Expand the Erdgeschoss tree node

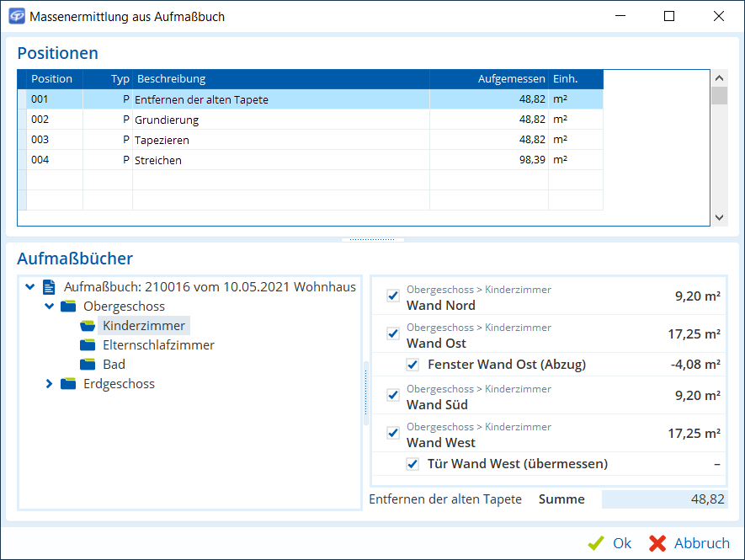point(49,384)
